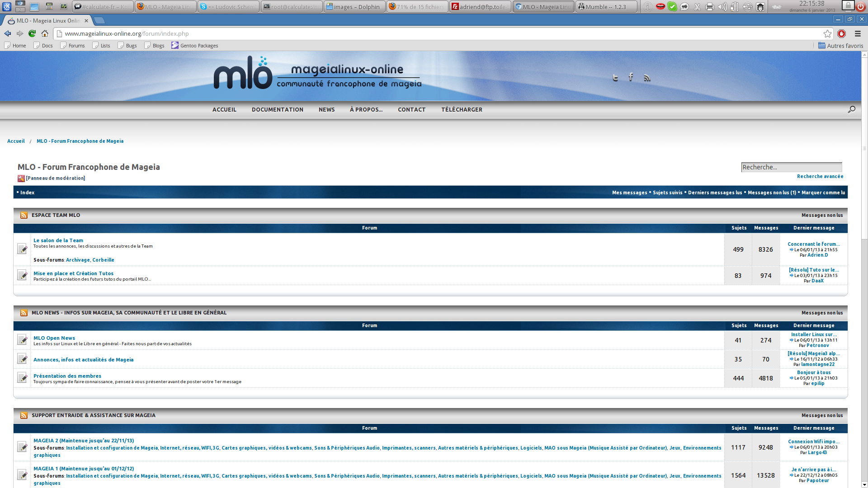Visit MLO Facebook page icon
Screen dimensions: 868x488
click(631, 77)
